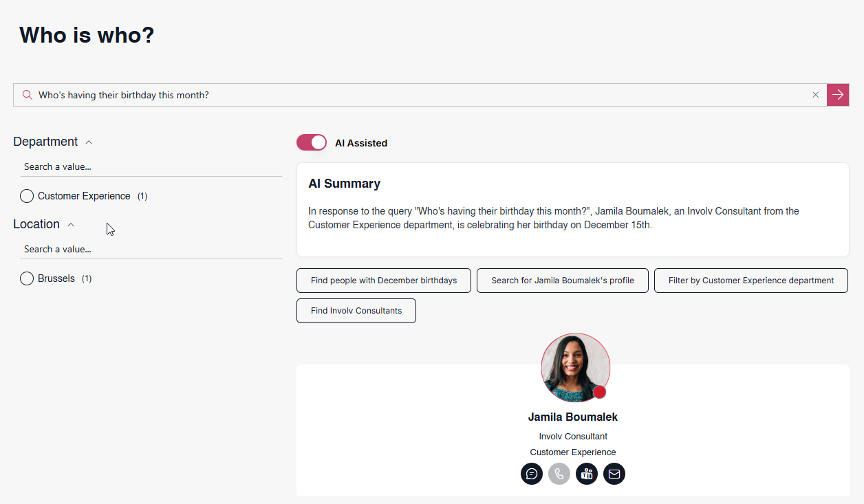Select the Brussels location filter
864x504 pixels.
[x=27, y=278]
